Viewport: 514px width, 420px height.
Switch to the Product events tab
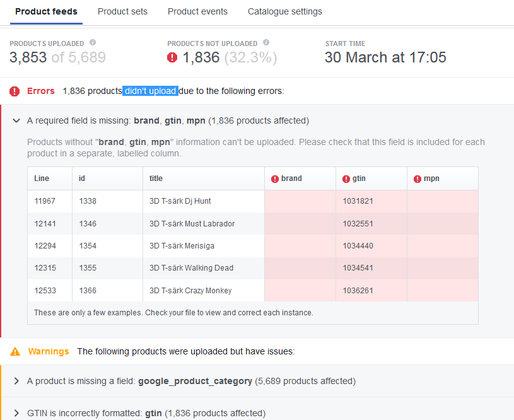click(197, 11)
